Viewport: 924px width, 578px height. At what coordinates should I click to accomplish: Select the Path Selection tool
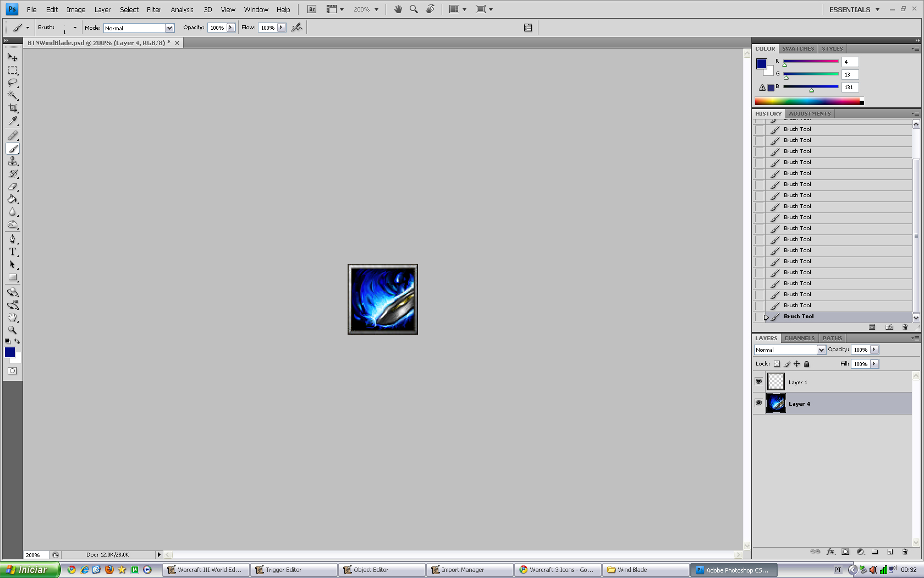pos(13,265)
